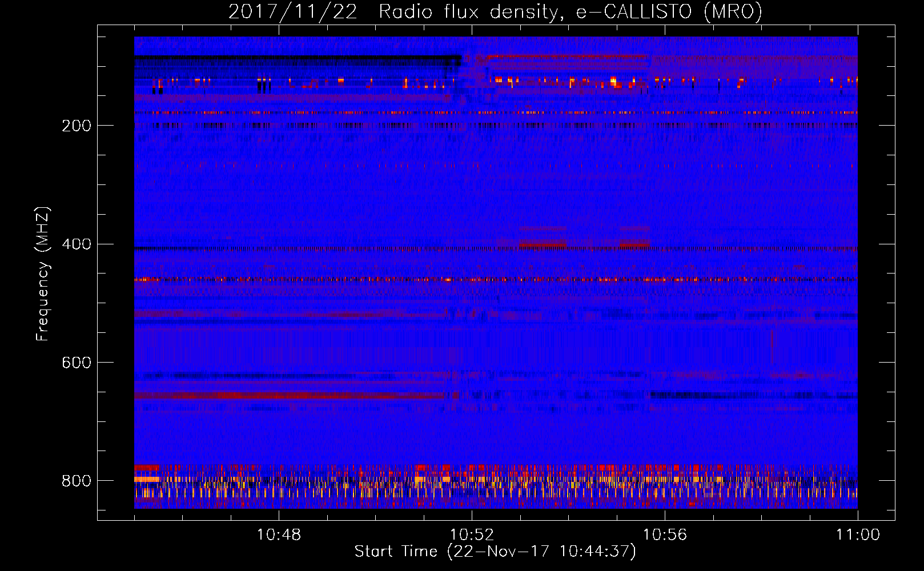Click the '10:56' time tick label

pos(665,535)
